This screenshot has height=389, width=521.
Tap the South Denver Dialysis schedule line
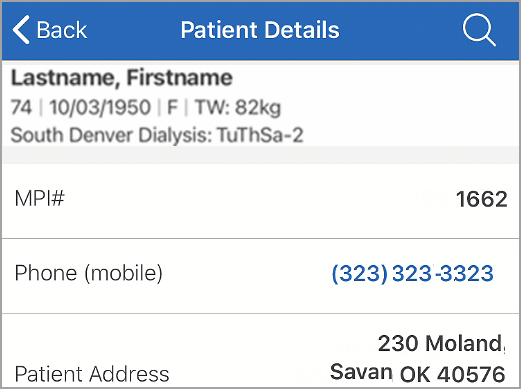click(157, 135)
